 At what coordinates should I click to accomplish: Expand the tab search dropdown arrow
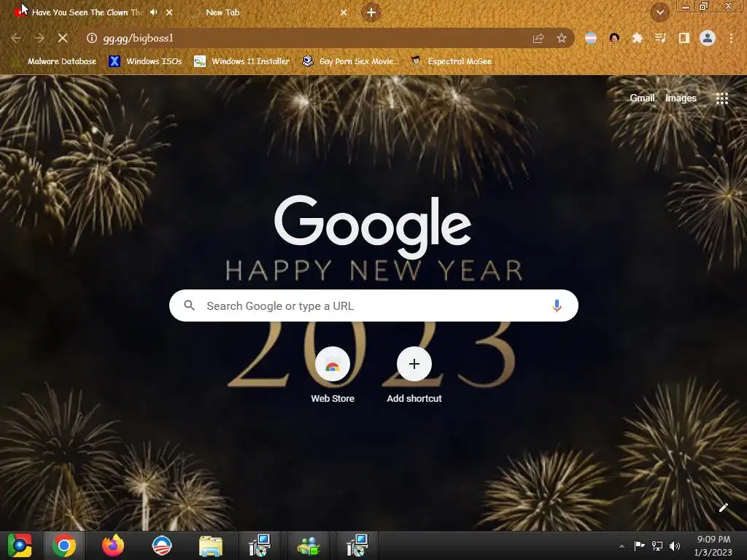click(659, 12)
